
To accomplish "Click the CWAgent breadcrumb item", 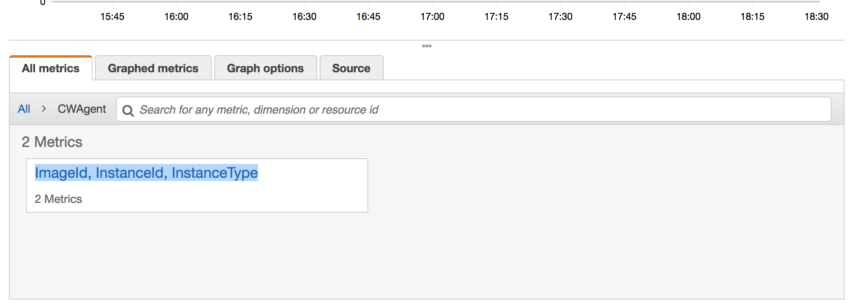I will [82, 109].
